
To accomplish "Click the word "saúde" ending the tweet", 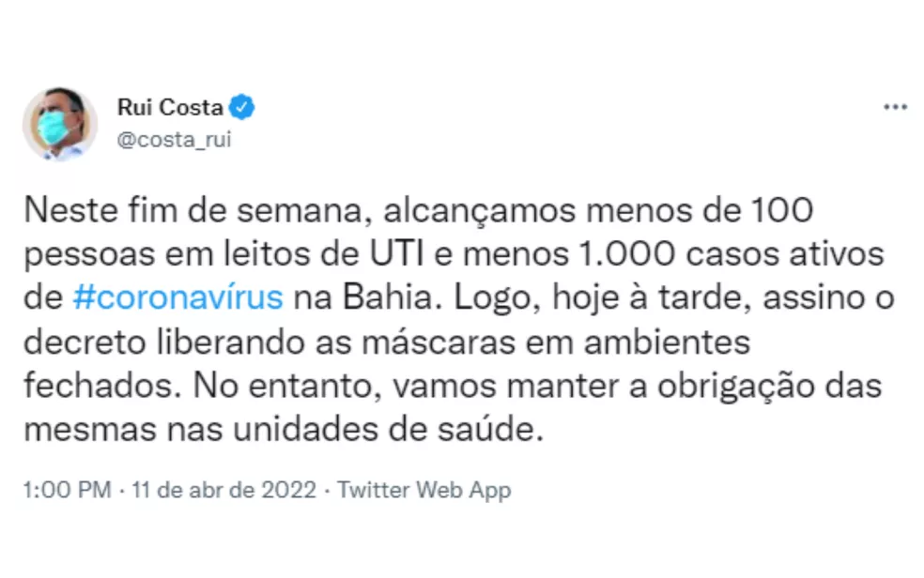I will 503,430.
